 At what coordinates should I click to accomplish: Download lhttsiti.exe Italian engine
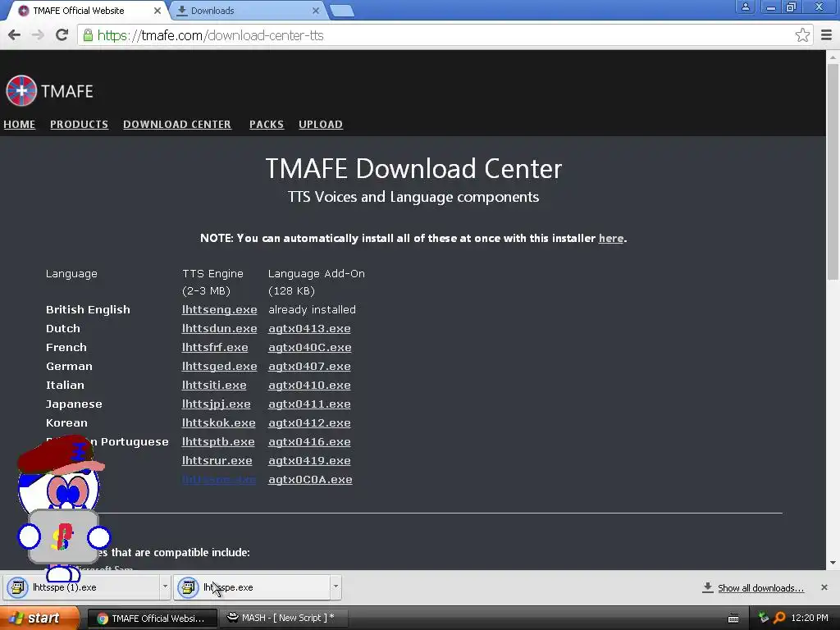pyautogui.click(x=214, y=386)
